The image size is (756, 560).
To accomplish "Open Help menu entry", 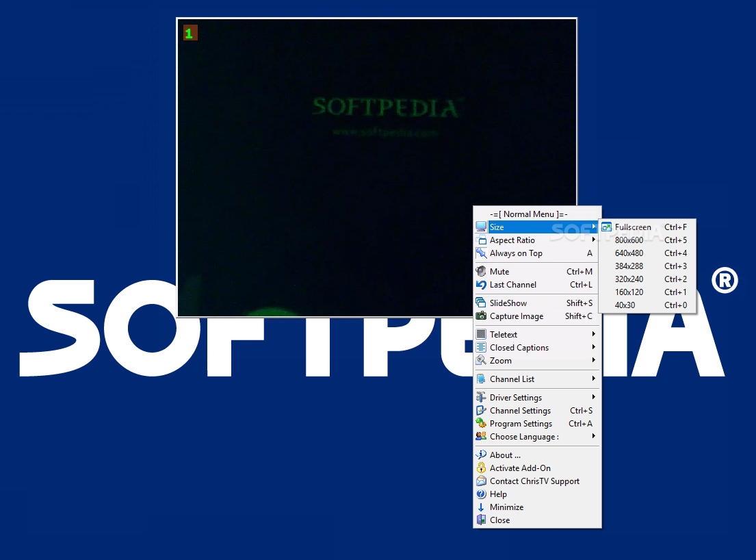I will [537, 494].
